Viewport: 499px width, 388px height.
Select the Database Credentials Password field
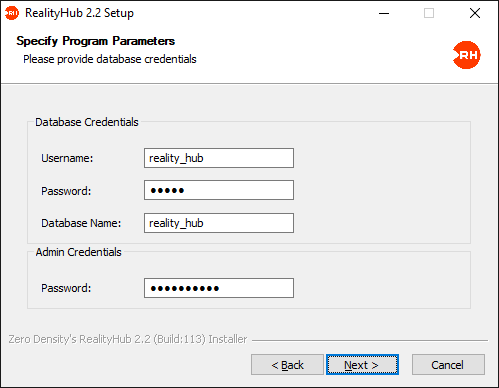click(x=219, y=190)
